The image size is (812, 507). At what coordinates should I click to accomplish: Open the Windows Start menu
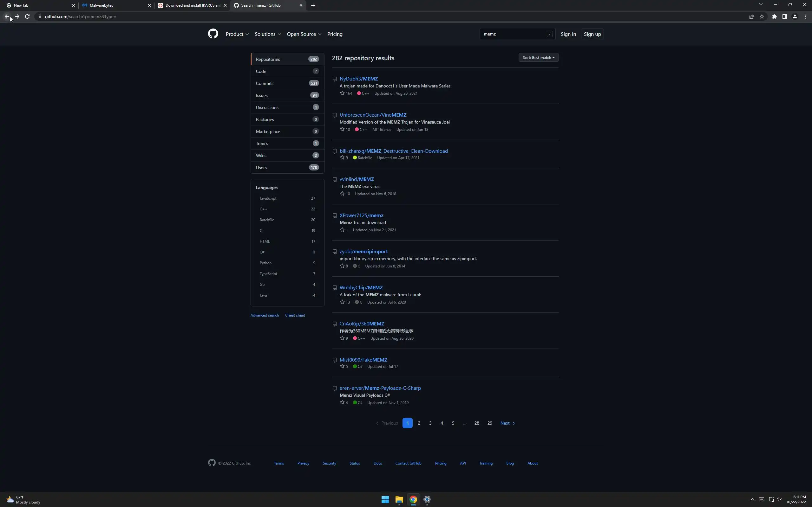tap(385, 499)
